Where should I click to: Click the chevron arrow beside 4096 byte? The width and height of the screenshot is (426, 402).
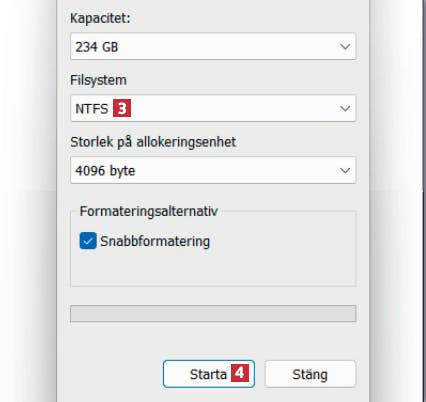click(345, 170)
